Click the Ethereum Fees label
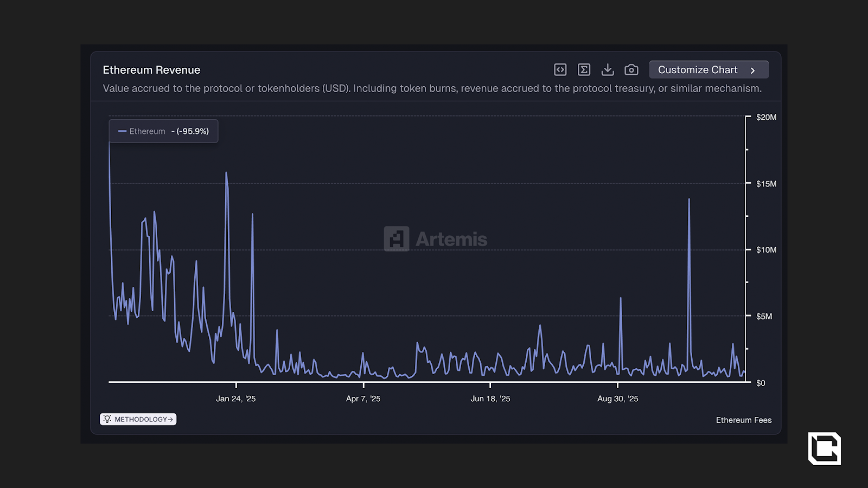Image resolution: width=868 pixels, height=488 pixels. (x=743, y=420)
